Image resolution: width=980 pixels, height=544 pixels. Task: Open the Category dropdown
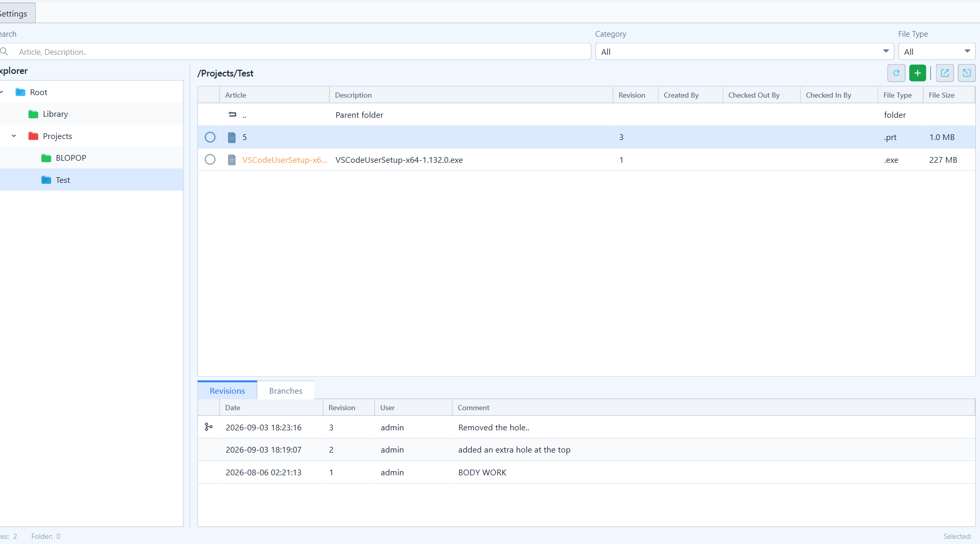click(x=744, y=52)
